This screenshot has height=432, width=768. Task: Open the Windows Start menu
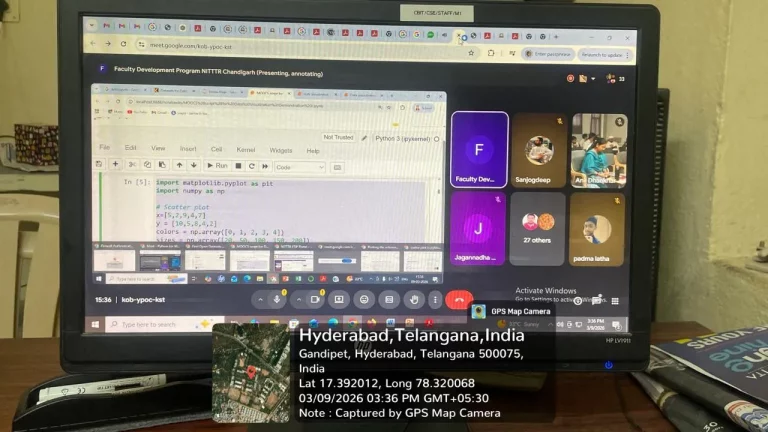(x=95, y=324)
